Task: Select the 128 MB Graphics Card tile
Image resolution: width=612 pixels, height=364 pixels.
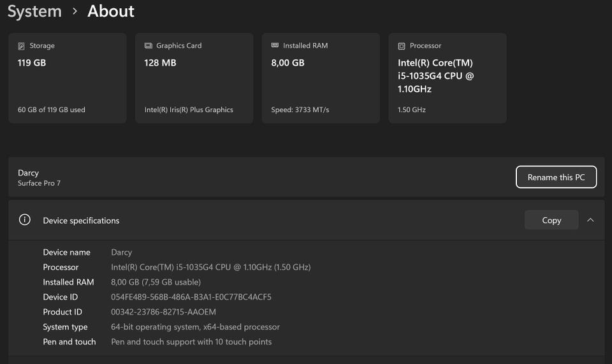Action: pos(194,78)
